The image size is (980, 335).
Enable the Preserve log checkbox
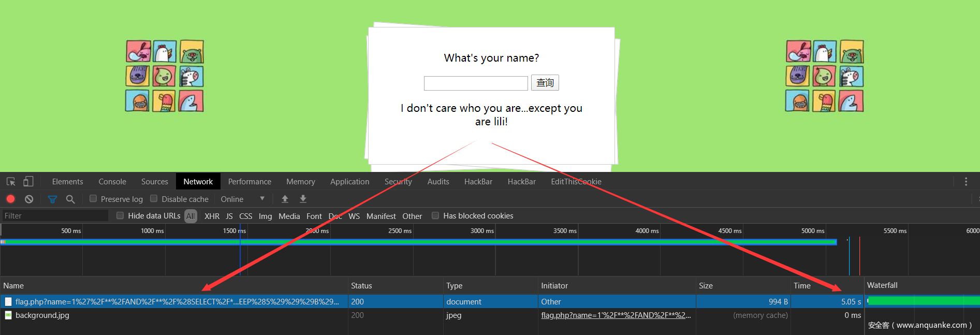(x=93, y=199)
